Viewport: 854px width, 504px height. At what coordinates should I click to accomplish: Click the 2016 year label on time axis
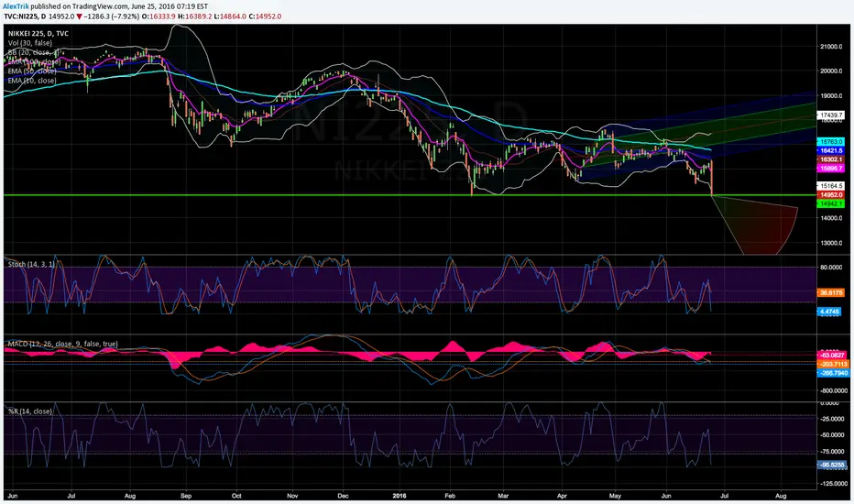(400, 496)
